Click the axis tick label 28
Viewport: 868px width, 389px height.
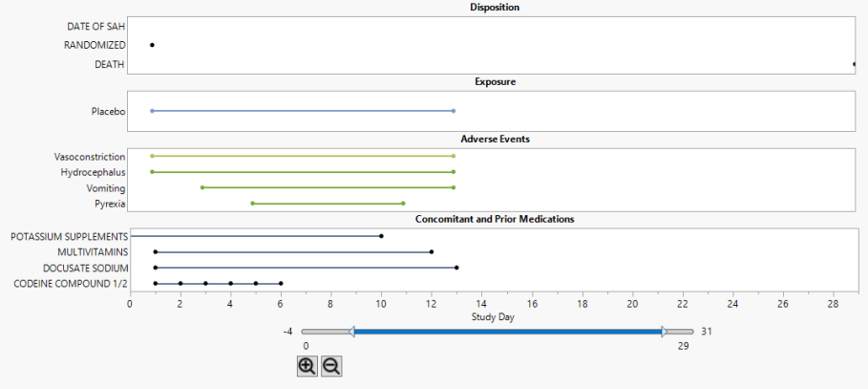coord(834,304)
